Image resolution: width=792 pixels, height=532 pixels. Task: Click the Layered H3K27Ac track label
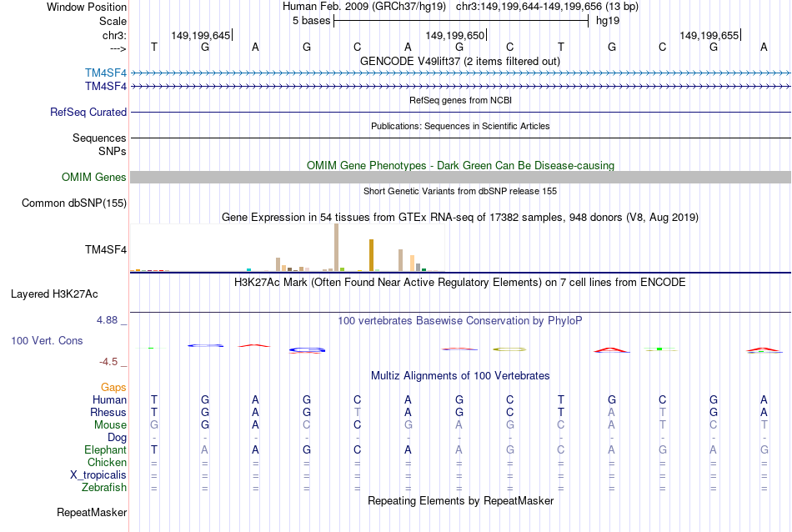(54, 294)
